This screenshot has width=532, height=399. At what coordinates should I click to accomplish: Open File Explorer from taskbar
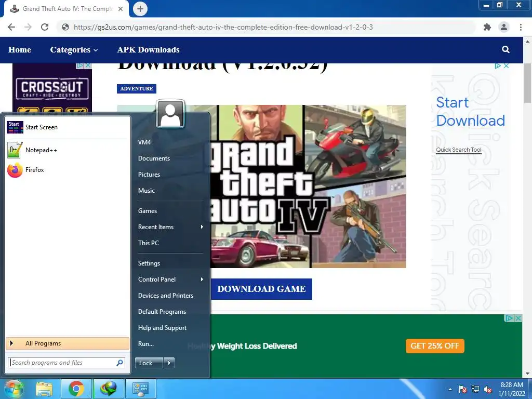[x=44, y=389]
